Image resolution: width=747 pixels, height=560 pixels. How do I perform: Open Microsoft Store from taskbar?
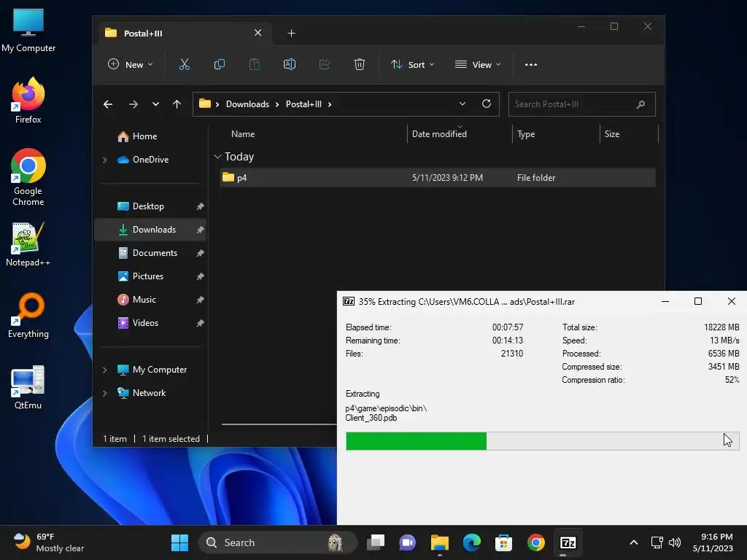click(503, 542)
